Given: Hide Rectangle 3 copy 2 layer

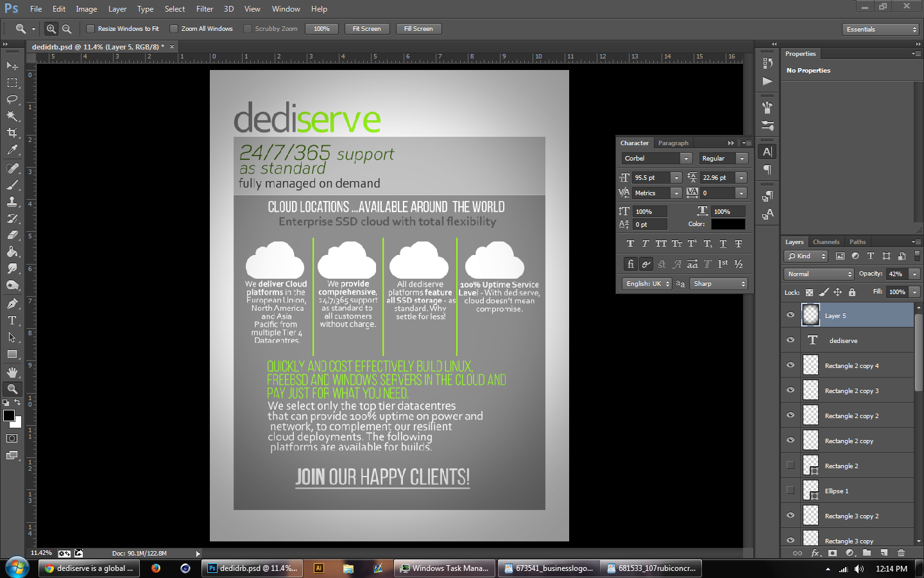Looking at the screenshot, I should [791, 516].
